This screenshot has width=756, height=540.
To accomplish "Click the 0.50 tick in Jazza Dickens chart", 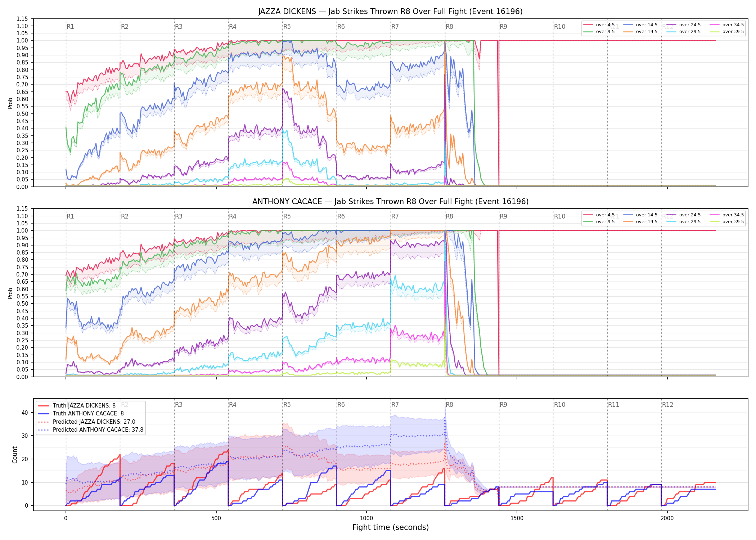I will tap(22, 114).
